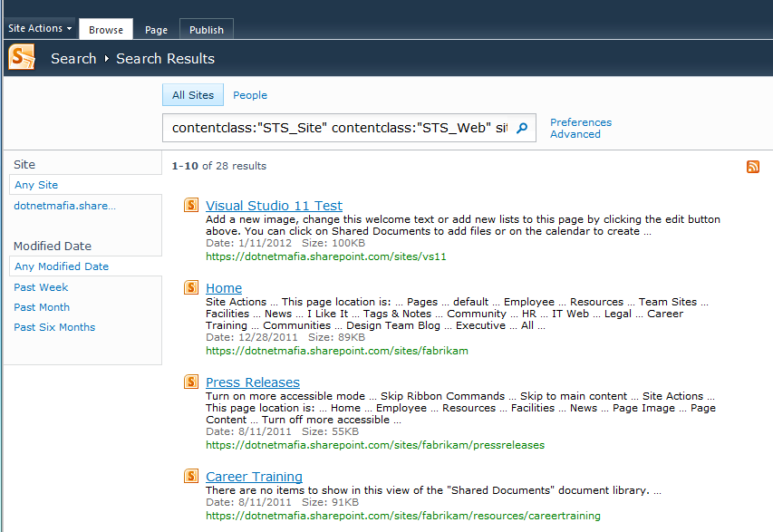The height and width of the screenshot is (532, 773).
Task: Open the Visual Studio 11 Test result
Action: click(274, 206)
